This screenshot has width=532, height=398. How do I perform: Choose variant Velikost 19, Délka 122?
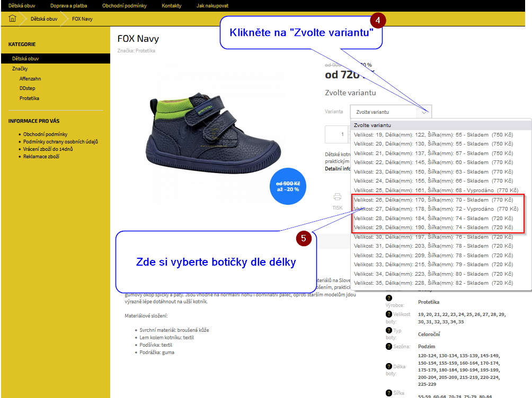(441, 134)
